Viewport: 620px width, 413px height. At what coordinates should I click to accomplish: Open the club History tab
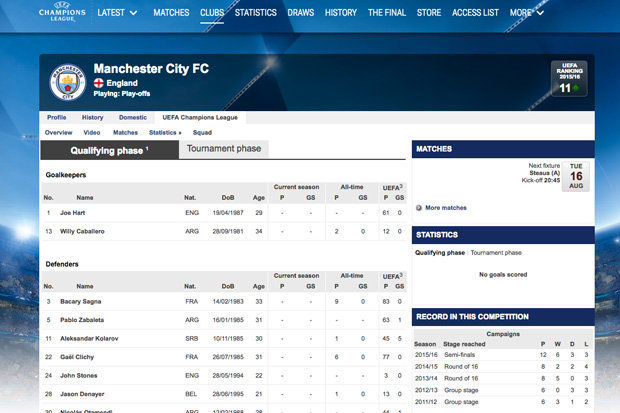tap(92, 117)
